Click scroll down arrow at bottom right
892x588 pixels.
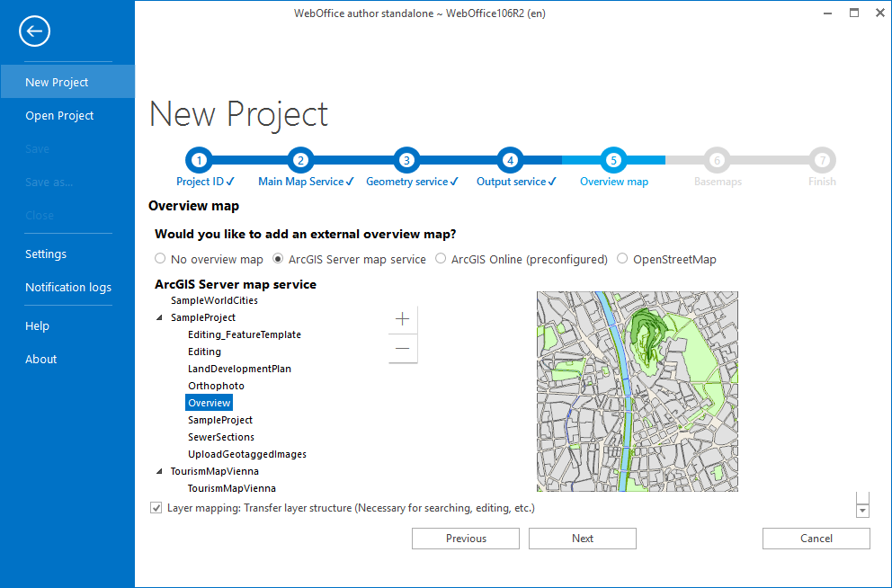[863, 511]
